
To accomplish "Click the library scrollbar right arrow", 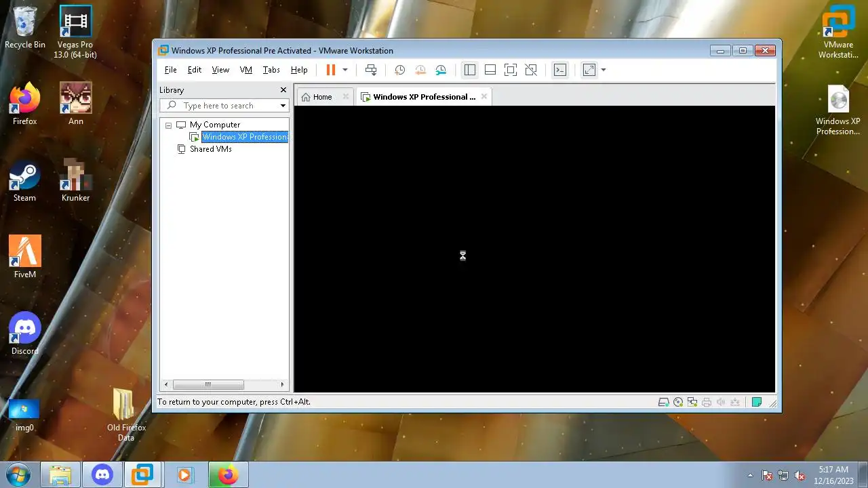I will pos(283,385).
